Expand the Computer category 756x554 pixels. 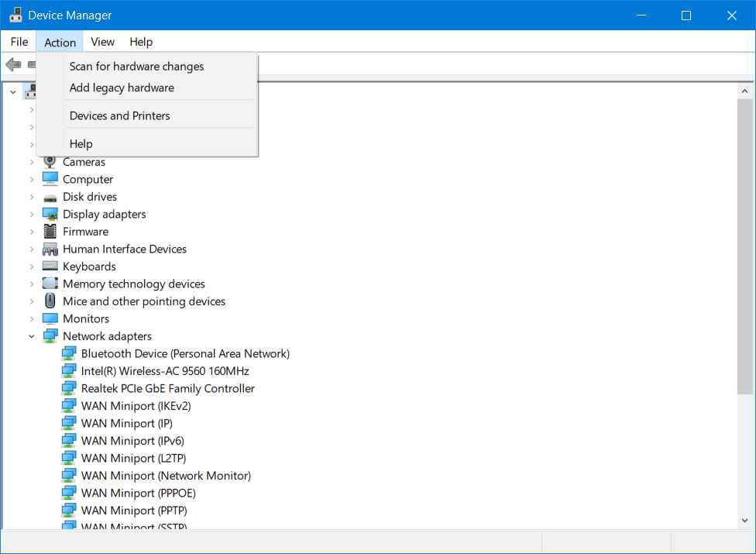pos(31,179)
